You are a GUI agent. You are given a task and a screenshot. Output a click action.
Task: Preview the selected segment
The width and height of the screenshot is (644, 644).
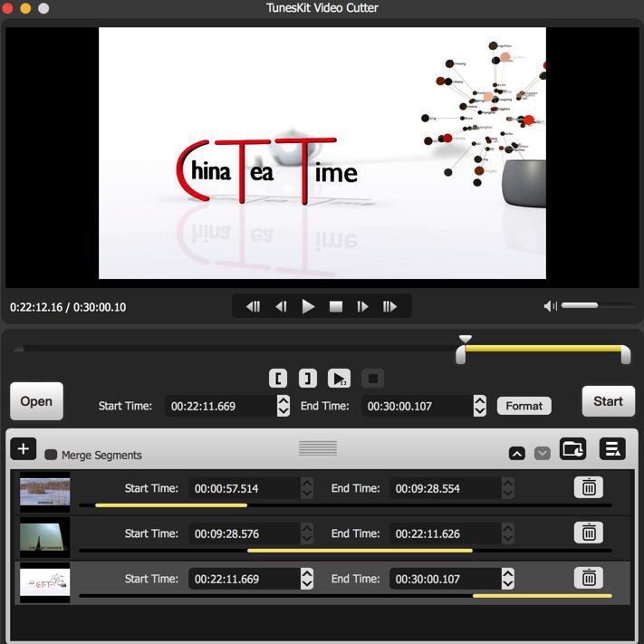coord(339,379)
